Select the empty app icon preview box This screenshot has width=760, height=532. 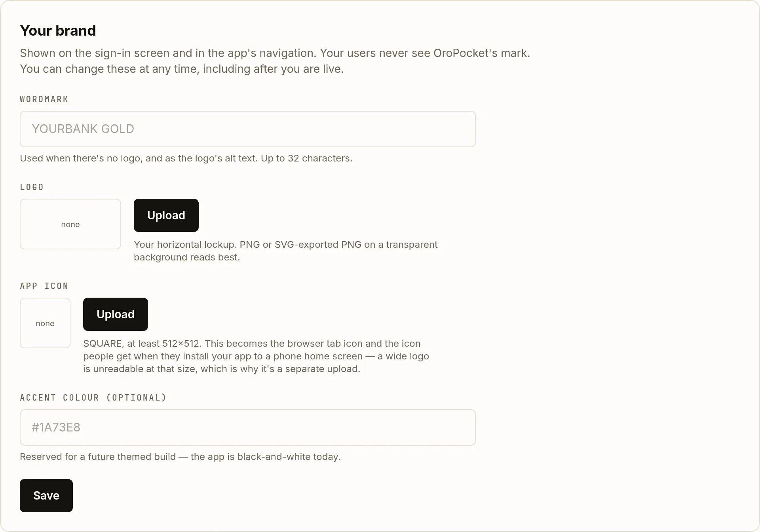45,323
